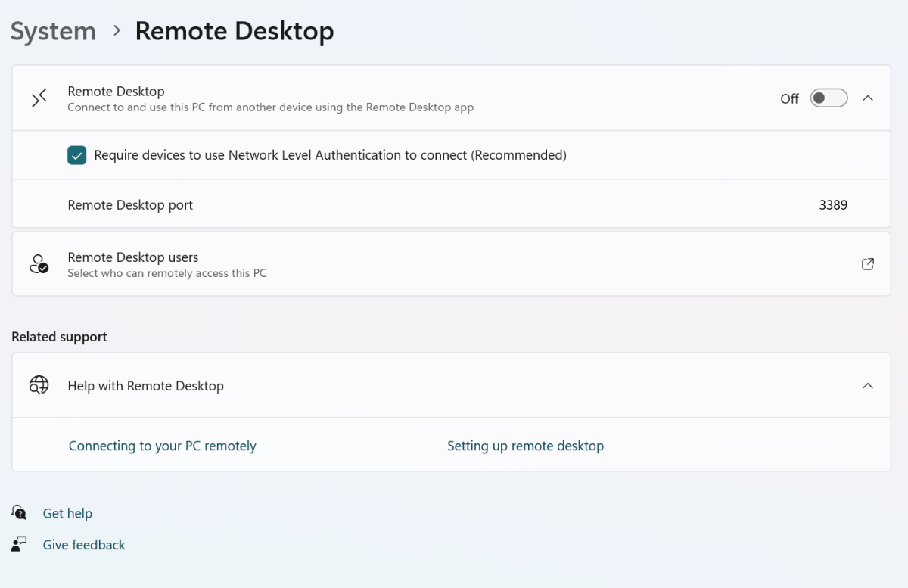Collapse the Help with Remote Desktop chevron
Image resolution: width=908 pixels, height=588 pixels.
tap(868, 385)
